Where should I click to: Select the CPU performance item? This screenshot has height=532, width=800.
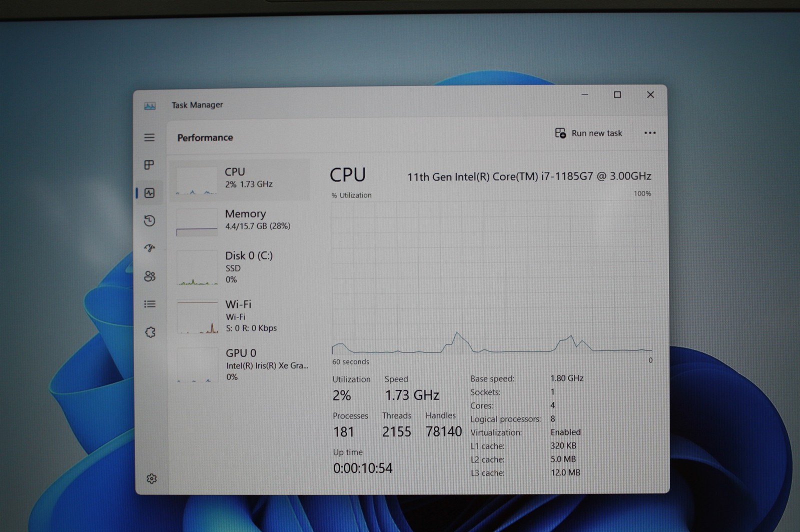(x=240, y=179)
